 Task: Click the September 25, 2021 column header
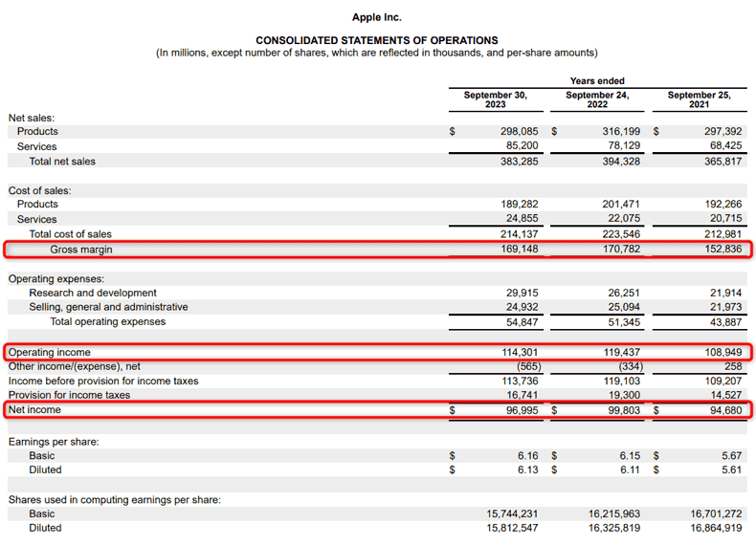699,99
